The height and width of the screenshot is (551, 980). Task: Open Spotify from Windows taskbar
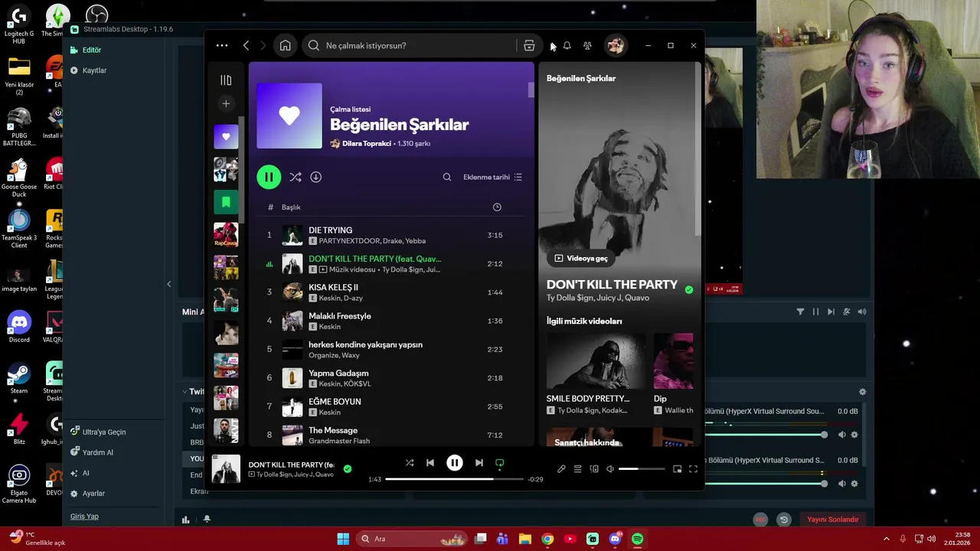pos(637,539)
